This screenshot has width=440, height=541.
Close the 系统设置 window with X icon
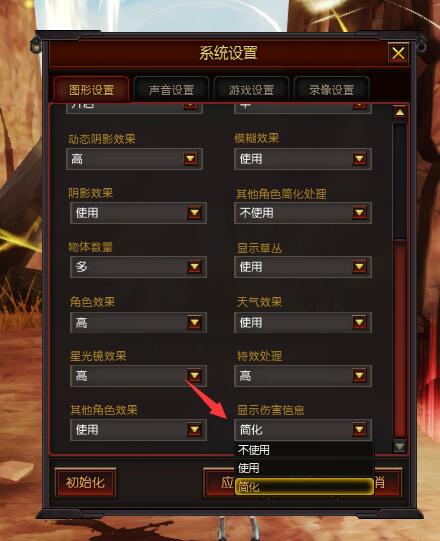(398, 53)
